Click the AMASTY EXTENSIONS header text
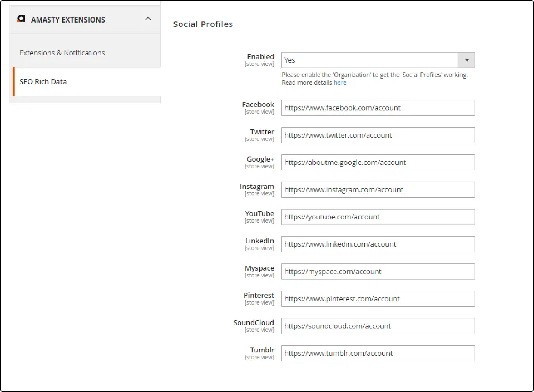Image resolution: width=534 pixels, height=392 pixels. point(68,20)
